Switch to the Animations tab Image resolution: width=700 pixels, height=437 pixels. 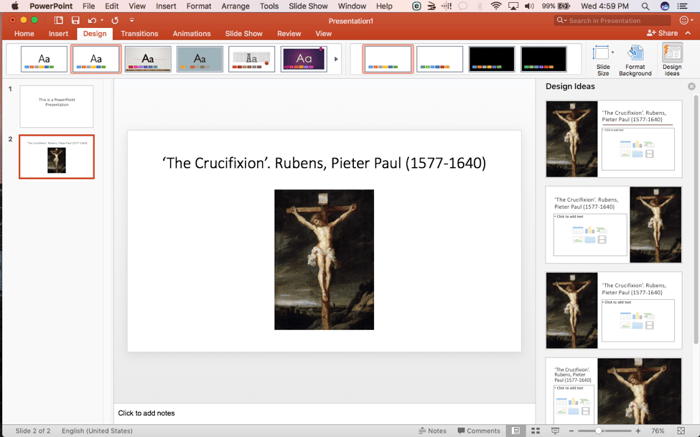click(192, 33)
